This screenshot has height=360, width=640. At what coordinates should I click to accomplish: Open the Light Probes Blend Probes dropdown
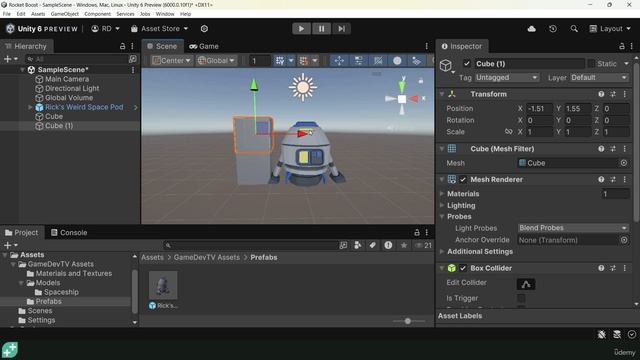pyautogui.click(x=573, y=228)
